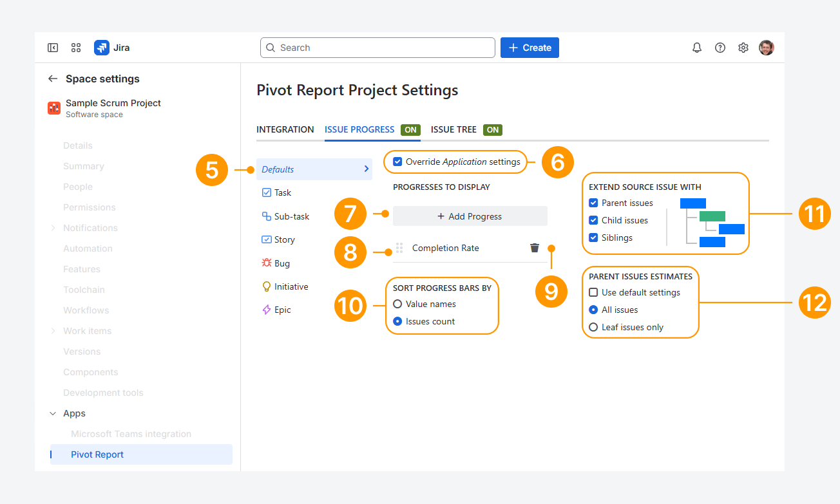This screenshot has height=504, width=840.
Task: Open the app switcher grid icon
Action: pos(76,48)
